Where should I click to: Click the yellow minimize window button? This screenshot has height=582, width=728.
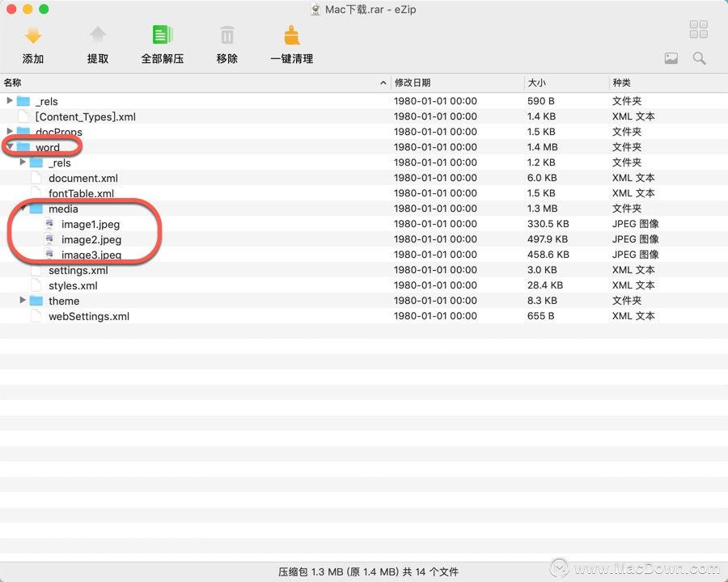coord(28,9)
